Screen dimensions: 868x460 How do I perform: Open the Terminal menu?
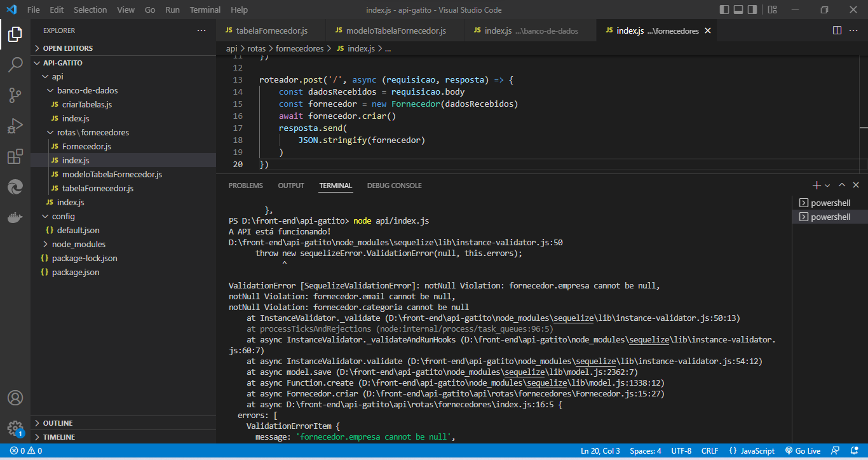point(205,10)
